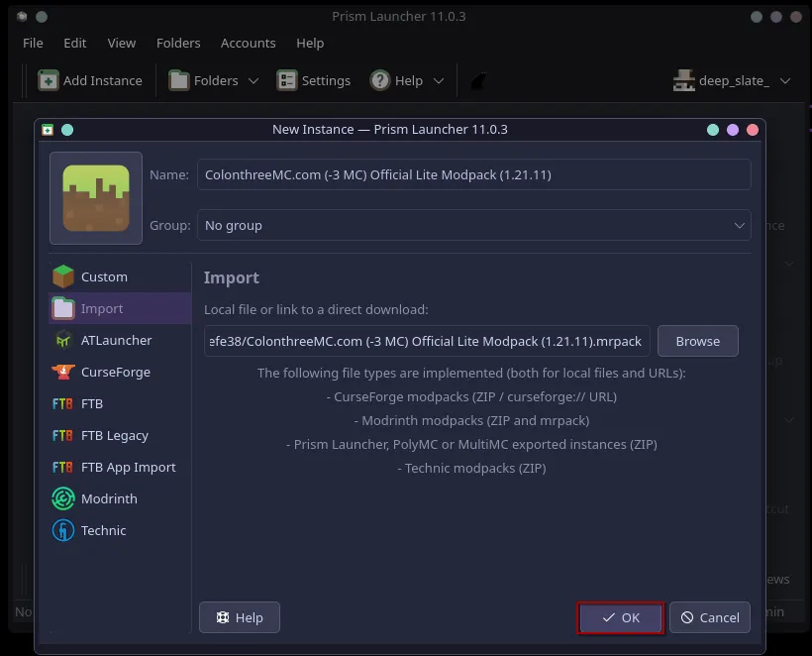
Task: Select the Custom instance source icon
Action: 63,276
